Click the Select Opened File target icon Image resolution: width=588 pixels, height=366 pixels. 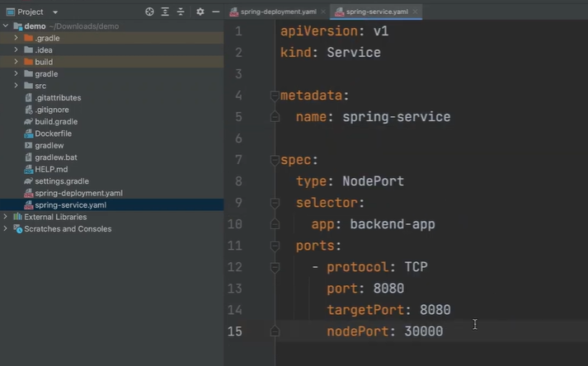(x=149, y=12)
